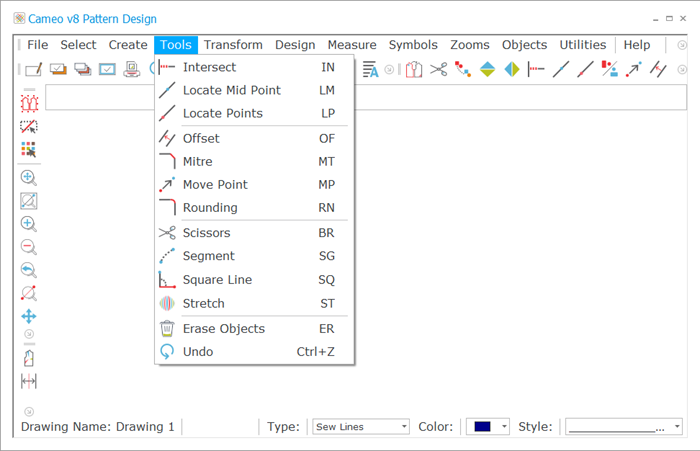
Task: Choose Square Line from the Tools menu
Action: coord(254,280)
